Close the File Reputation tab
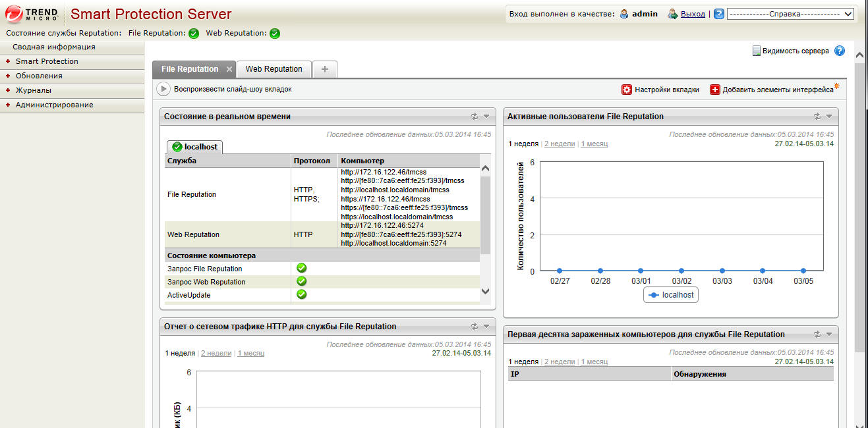868x428 pixels. 229,69
